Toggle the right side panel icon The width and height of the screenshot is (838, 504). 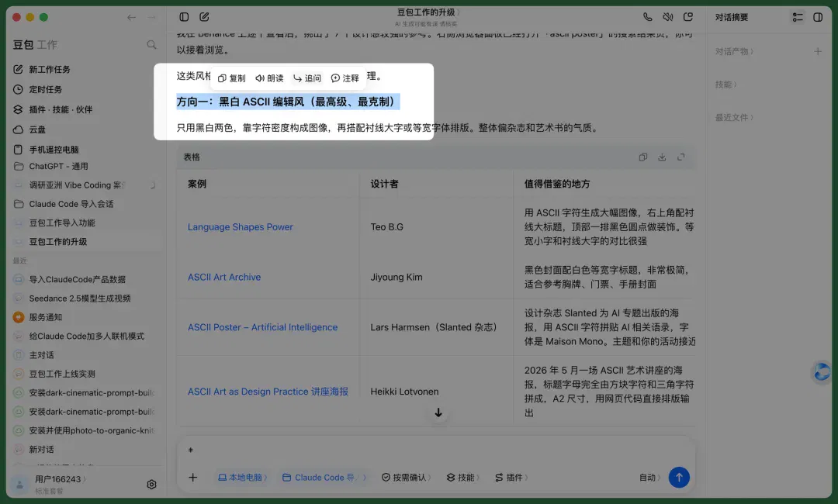pos(818,17)
